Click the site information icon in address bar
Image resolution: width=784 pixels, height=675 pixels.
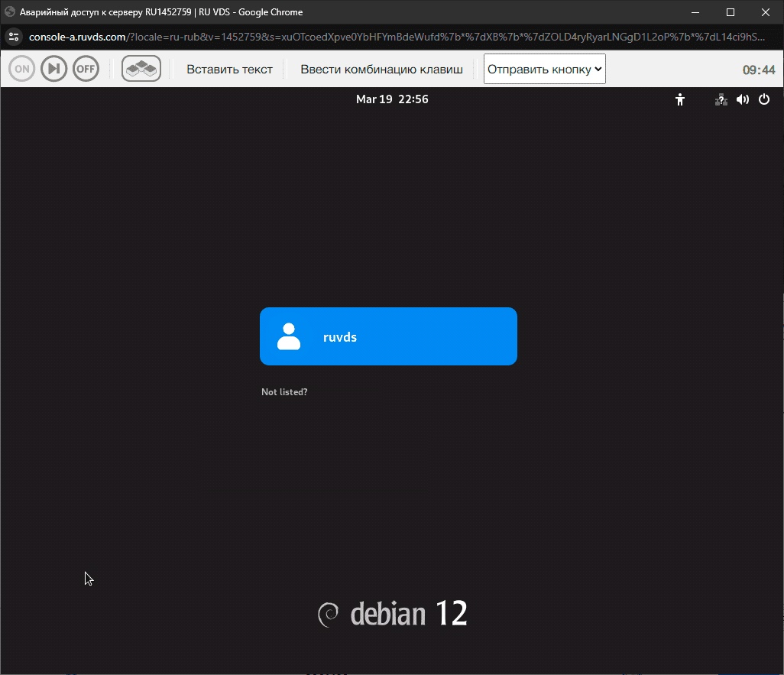pyautogui.click(x=14, y=37)
